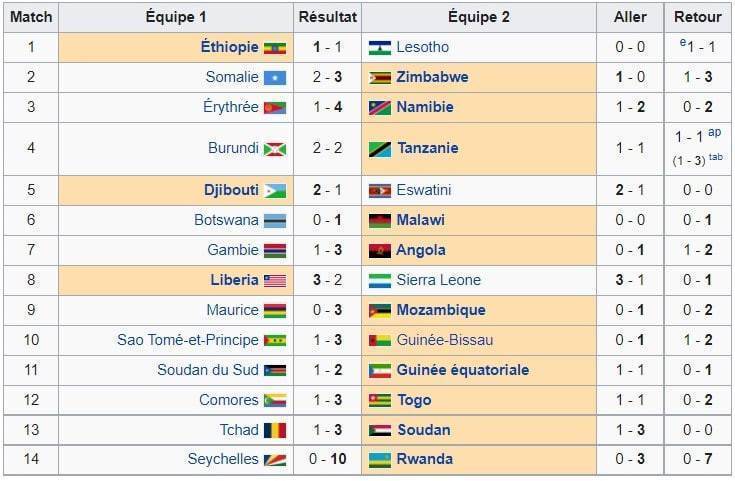Click the Ethiopia flag icon

(x=275, y=48)
